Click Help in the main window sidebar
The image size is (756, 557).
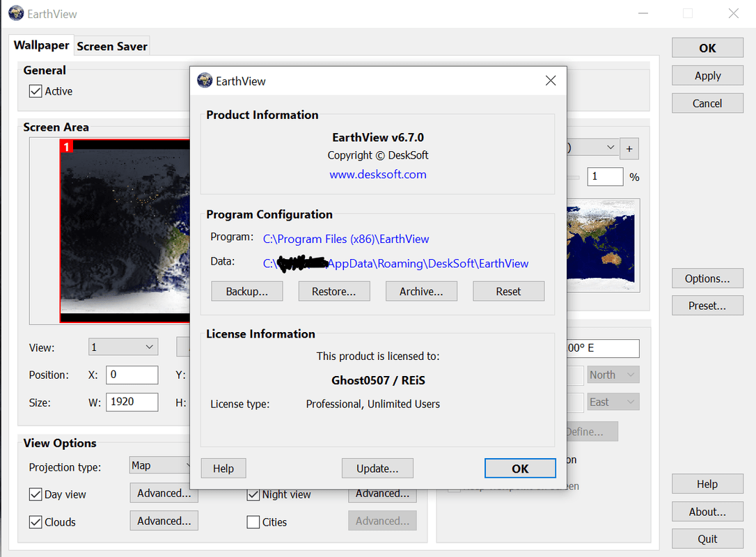(x=707, y=484)
